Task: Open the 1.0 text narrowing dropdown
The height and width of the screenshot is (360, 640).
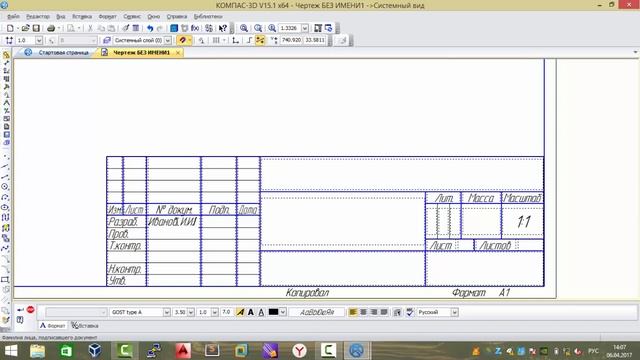Action: click(214, 312)
